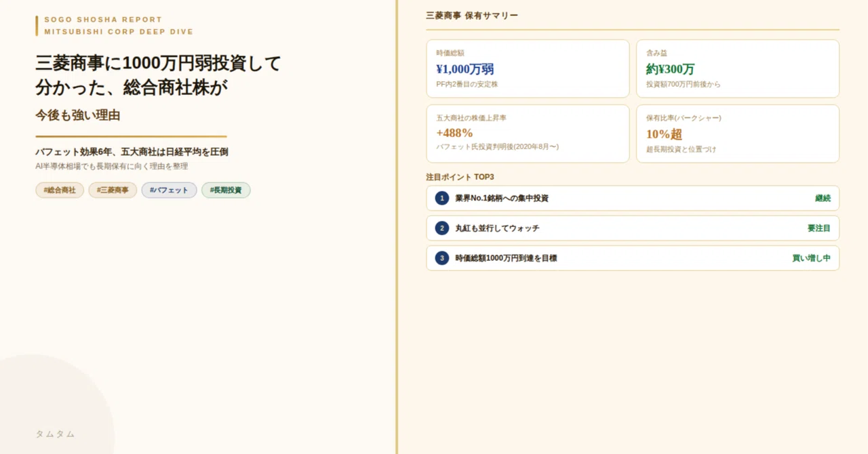Select the 五大商社の株価上昇率 +488% card
The height and width of the screenshot is (454, 868).
coord(528,133)
